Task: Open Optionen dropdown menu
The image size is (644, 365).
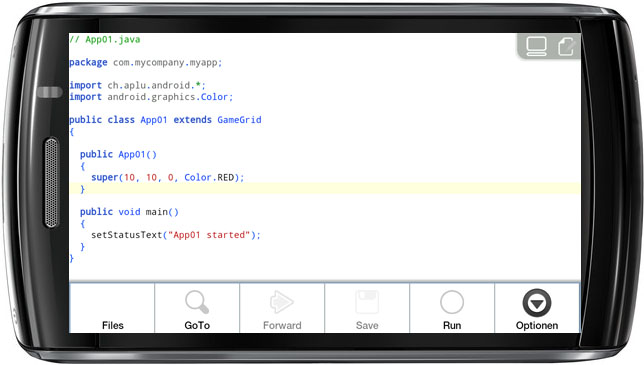Action: click(x=537, y=308)
